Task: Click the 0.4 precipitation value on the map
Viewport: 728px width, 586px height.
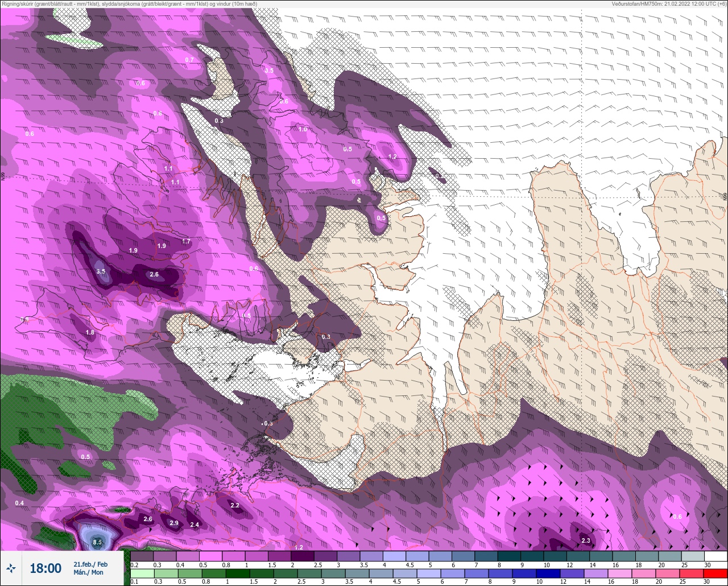Action: pyautogui.click(x=20, y=503)
